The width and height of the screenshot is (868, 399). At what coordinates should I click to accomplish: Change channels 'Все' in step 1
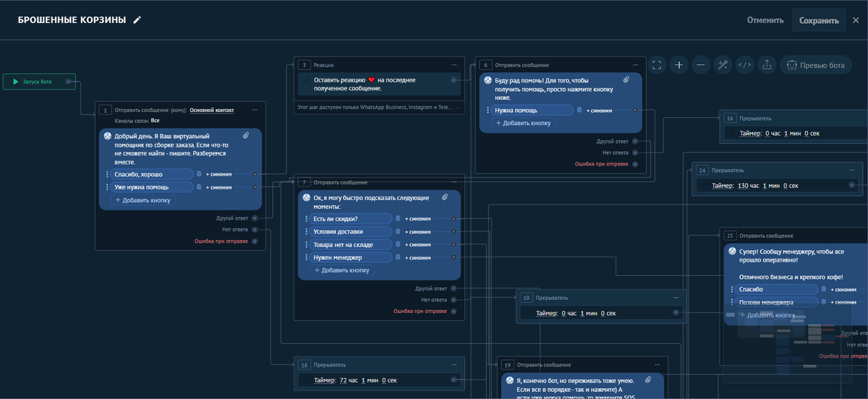tap(155, 121)
